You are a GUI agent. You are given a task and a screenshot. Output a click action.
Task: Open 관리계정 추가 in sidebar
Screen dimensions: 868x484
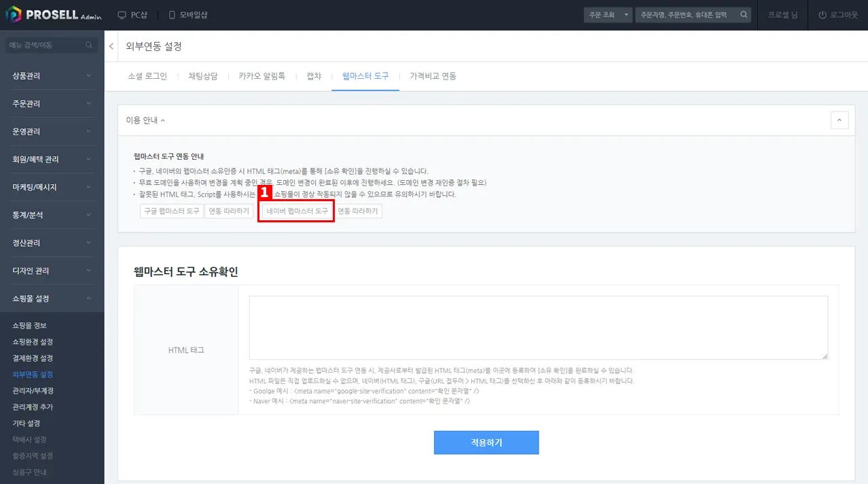pyautogui.click(x=33, y=407)
